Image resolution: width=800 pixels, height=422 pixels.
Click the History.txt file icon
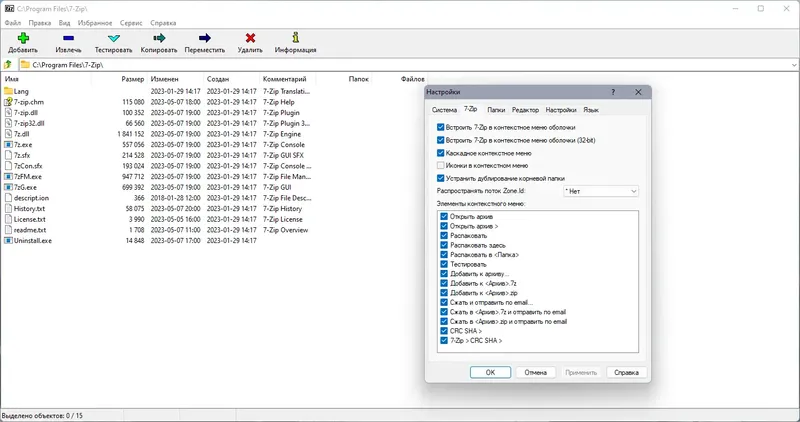coord(8,209)
